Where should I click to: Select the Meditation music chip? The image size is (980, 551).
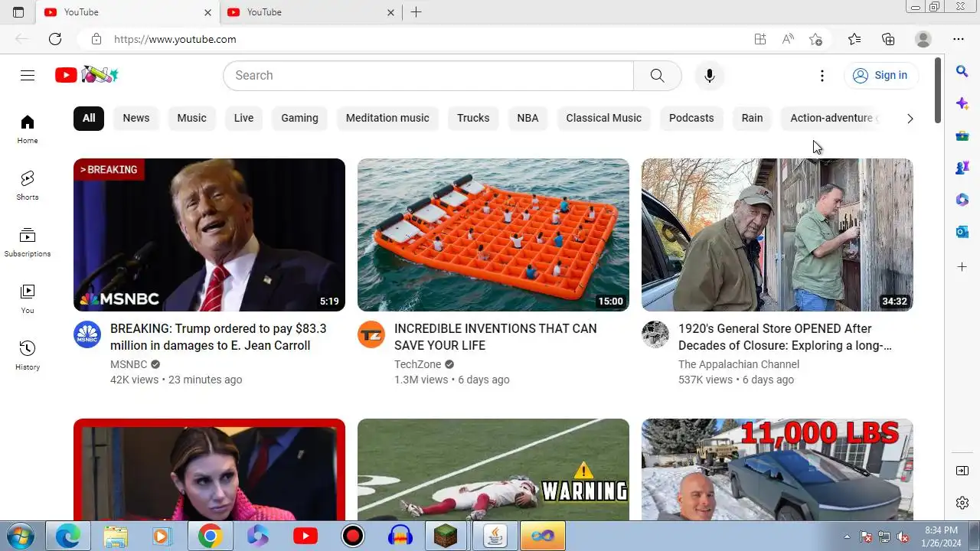[x=387, y=118]
